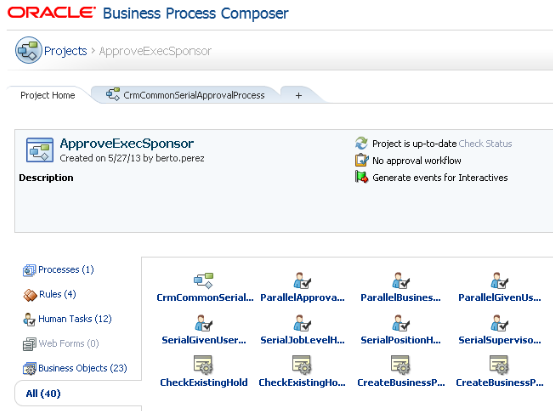
Task: Open the ParallelGivenUs... item
Action: tap(499, 298)
